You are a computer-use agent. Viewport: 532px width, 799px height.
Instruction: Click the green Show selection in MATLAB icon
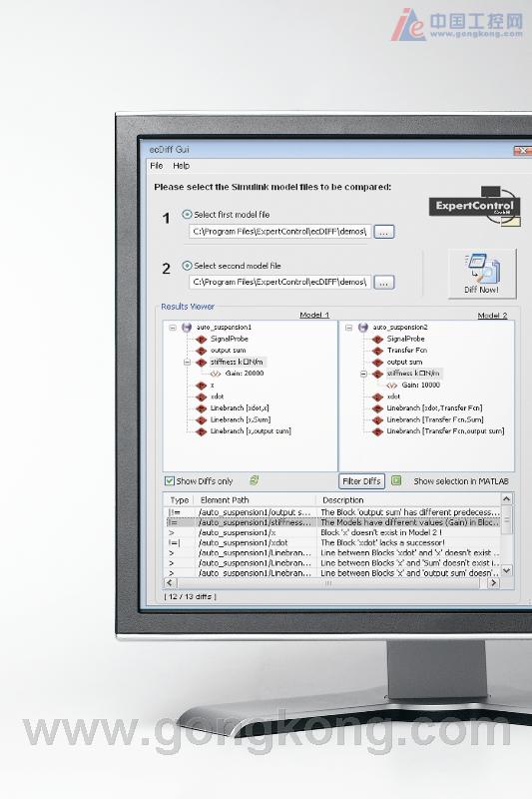point(396,480)
